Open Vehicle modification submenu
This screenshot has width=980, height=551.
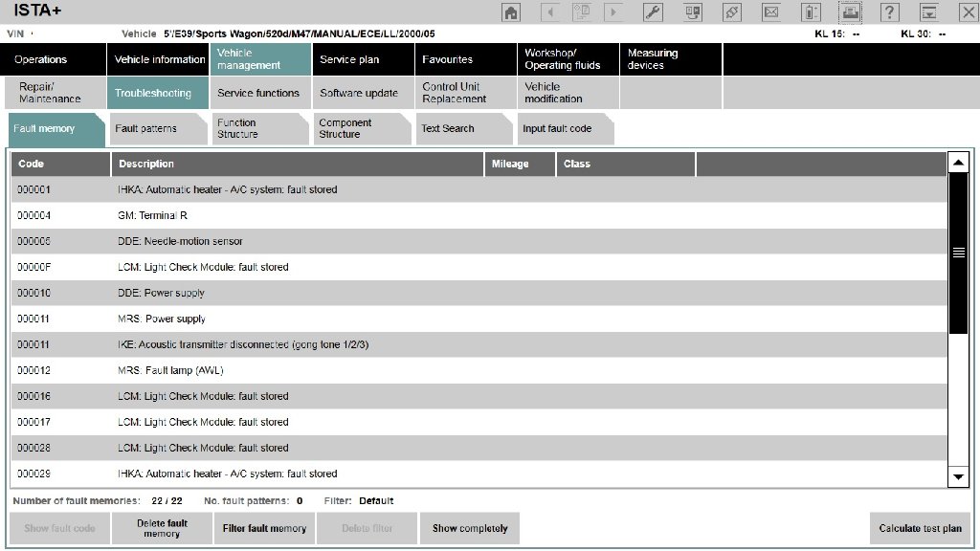pos(568,93)
